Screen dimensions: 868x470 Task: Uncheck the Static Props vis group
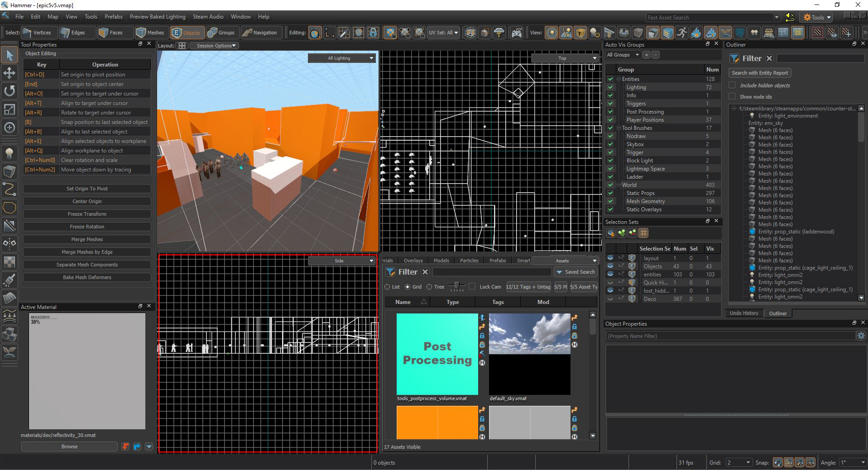[x=610, y=193]
